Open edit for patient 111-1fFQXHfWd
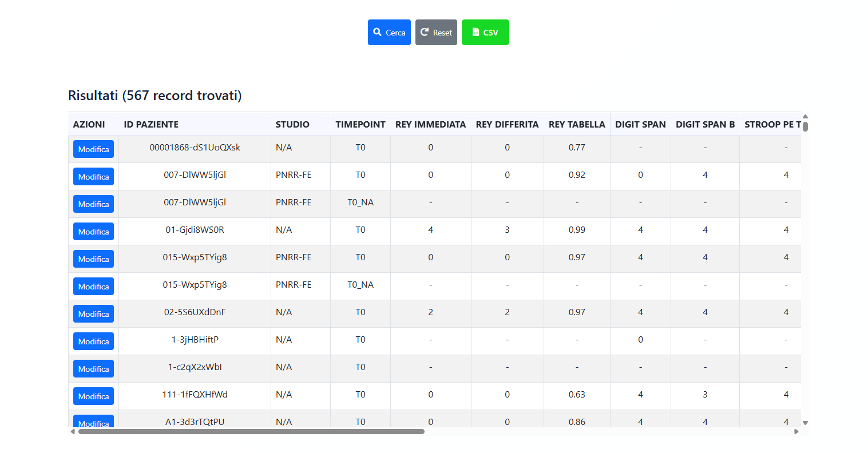Screen dimensions: 868x453 click(93, 396)
